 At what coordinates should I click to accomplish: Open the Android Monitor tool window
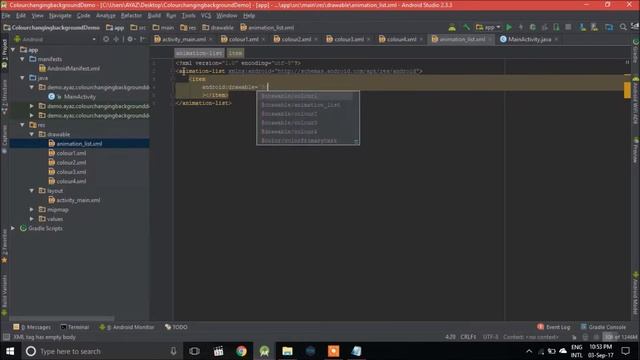(x=127, y=327)
